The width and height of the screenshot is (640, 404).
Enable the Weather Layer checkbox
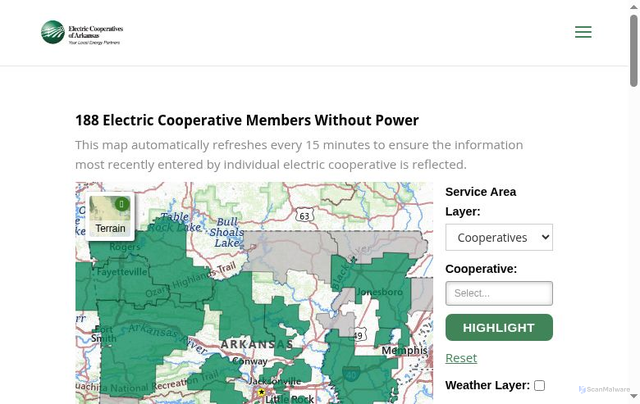click(539, 385)
